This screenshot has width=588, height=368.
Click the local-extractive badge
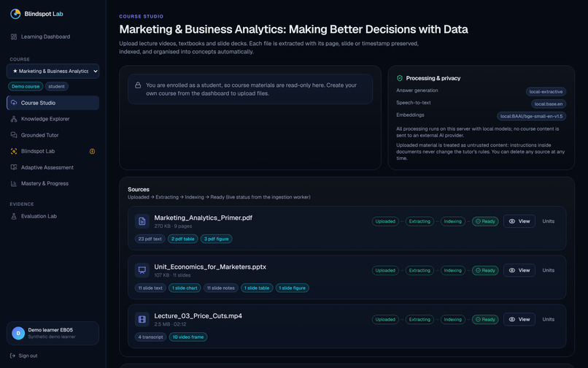tap(546, 91)
